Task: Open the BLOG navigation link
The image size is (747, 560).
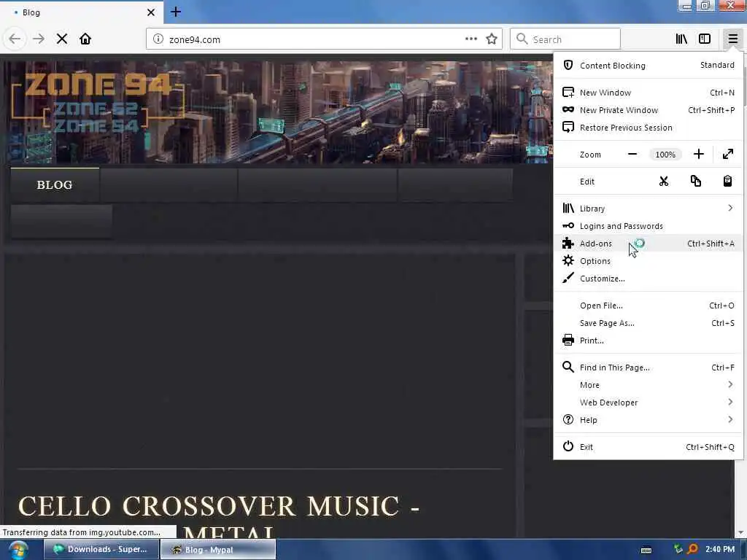Action: [x=55, y=184]
